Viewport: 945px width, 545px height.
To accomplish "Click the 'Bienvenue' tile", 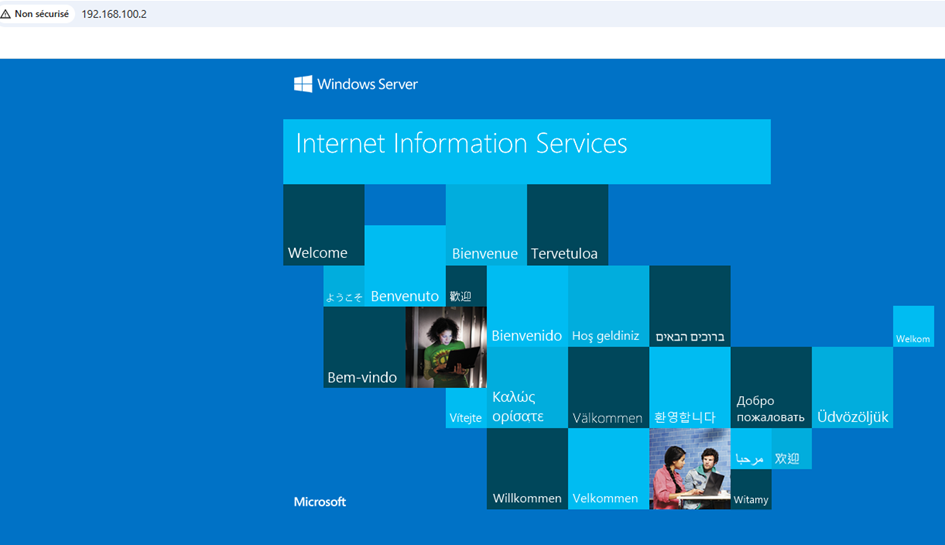I will tap(486, 225).
